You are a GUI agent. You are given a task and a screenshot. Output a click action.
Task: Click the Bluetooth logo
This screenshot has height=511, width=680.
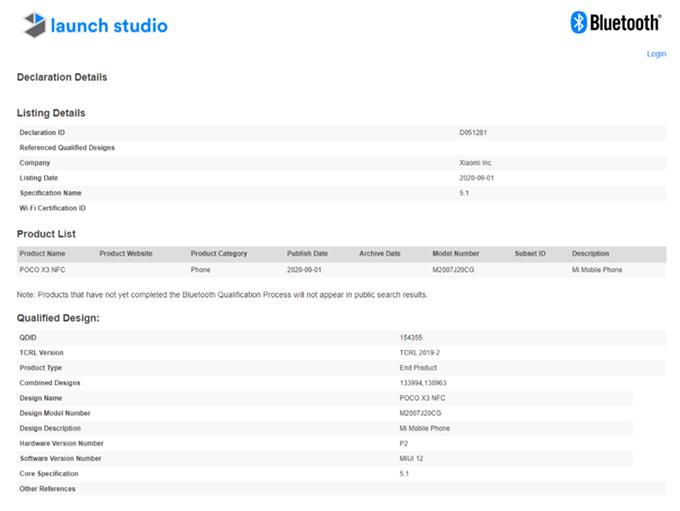616,22
